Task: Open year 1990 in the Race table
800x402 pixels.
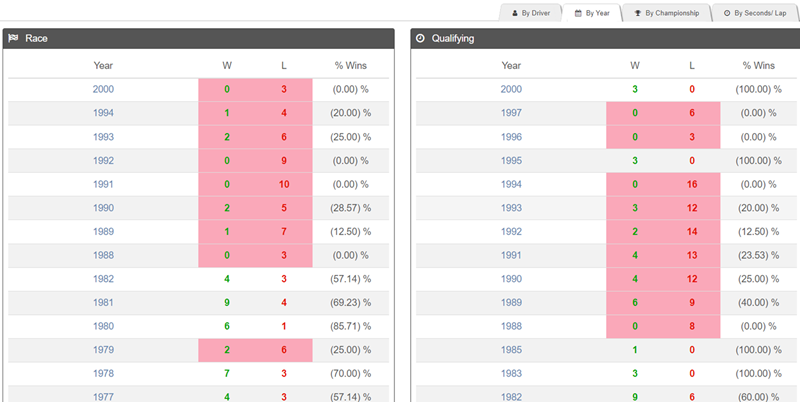Action: (103, 208)
